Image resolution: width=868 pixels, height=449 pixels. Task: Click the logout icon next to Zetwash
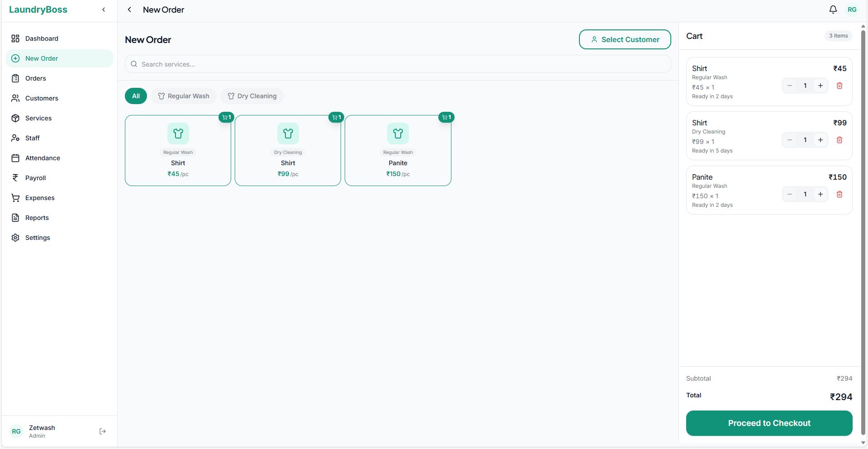click(x=103, y=431)
